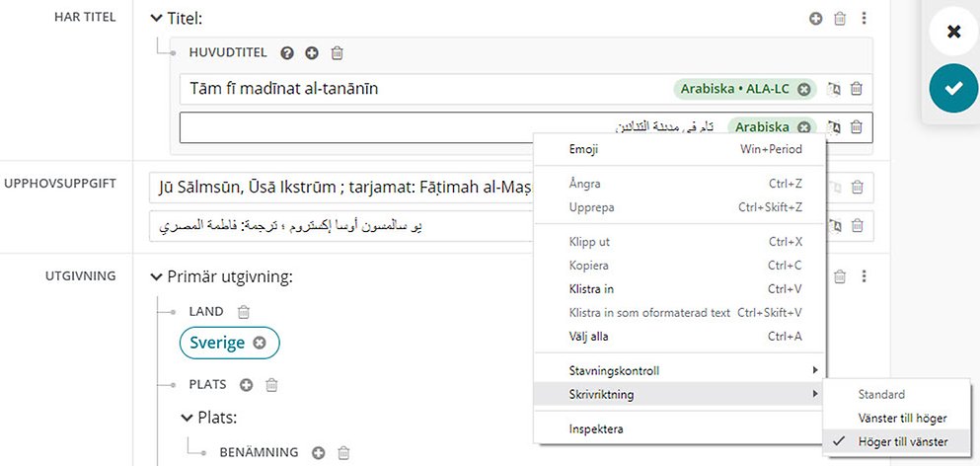The height and width of the screenshot is (466, 980).
Task: Select 'Klistra in som oformaterad text'
Action: (679, 313)
